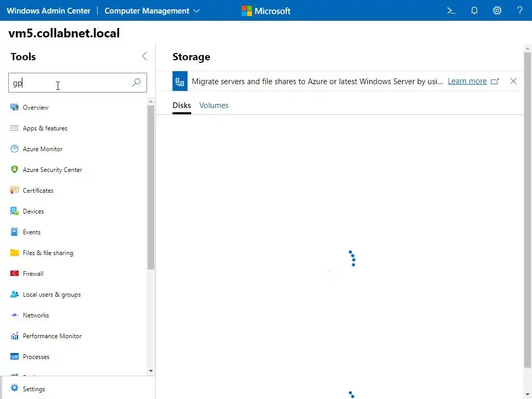Click the search magnifier in Tools

click(136, 83)
